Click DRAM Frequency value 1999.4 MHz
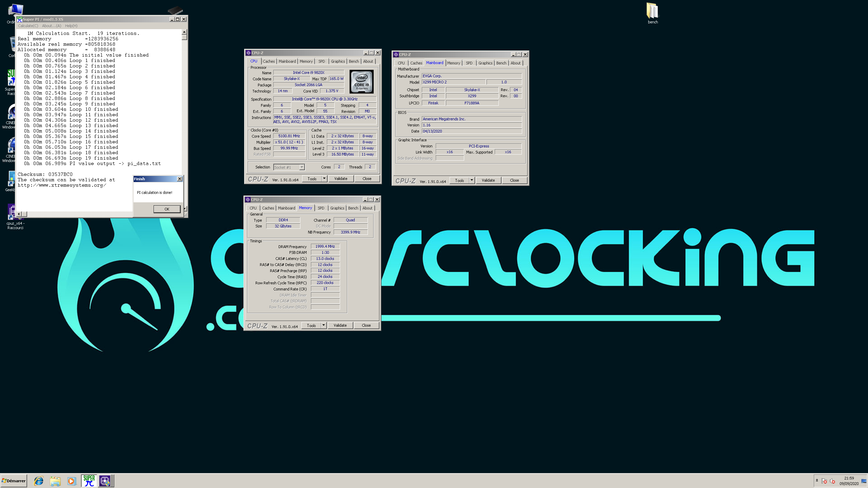Image resolution: width=868 pixels, height=488 pixels. click(x=325, y=246)
